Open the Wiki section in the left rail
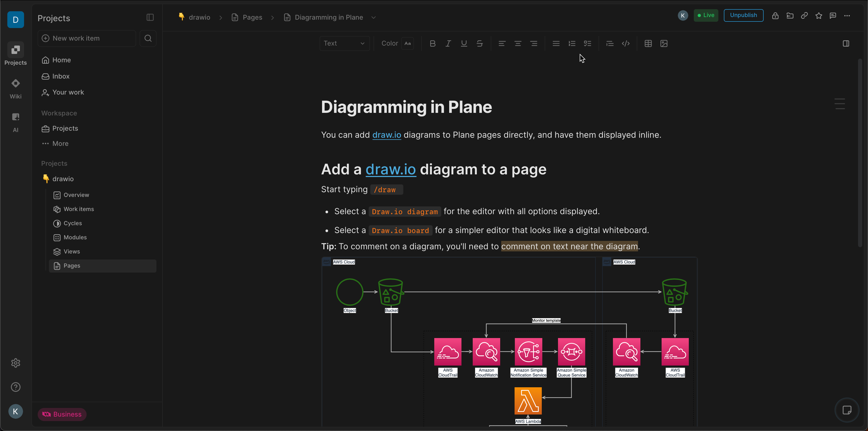The height and width of the screenshot is (431, 868). 15,88
